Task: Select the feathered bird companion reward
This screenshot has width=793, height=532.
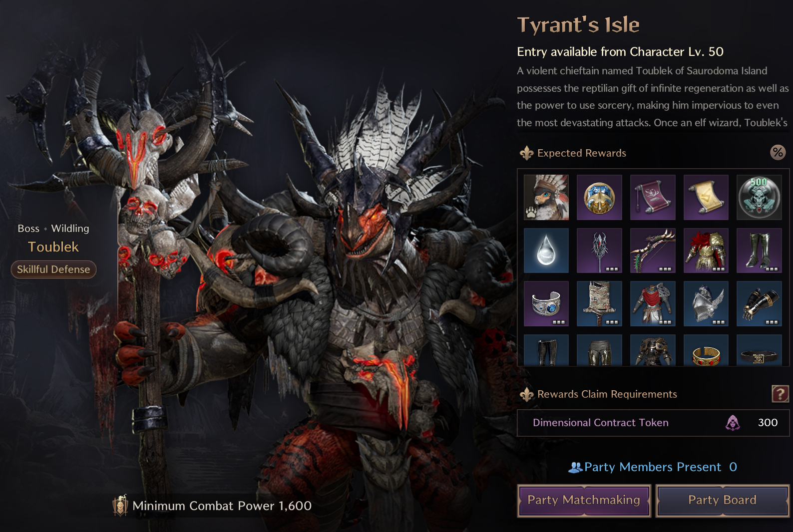Action: pyautogui.click(x=546, y=197)
